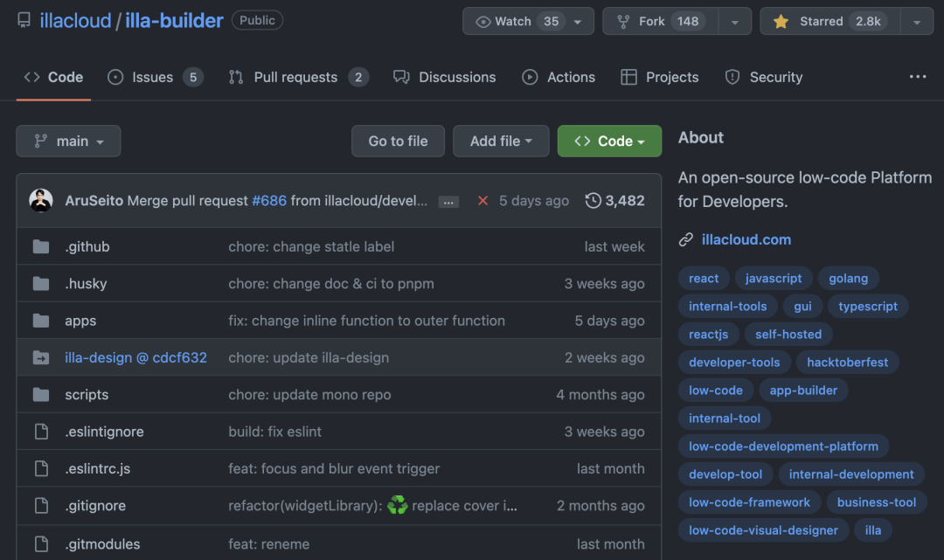944x560 pixels.
Task: Open AruSeito author link
Action: 94,200
